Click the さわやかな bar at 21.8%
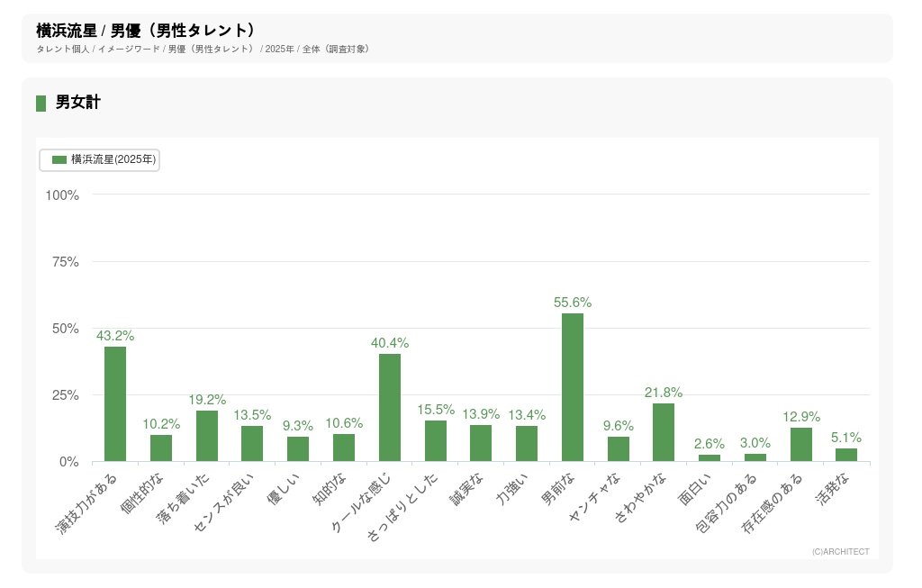This screenshot has width=922, height=588. pos(664,432)
